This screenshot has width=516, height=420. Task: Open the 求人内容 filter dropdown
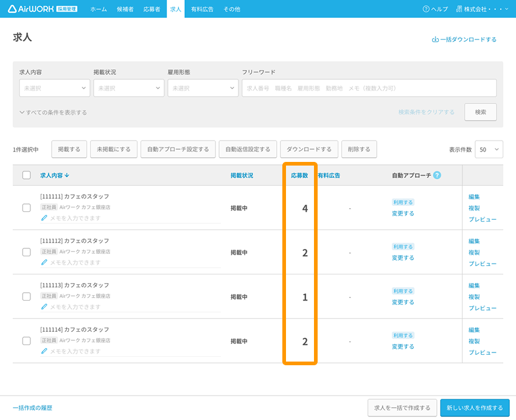click(55, 88)
